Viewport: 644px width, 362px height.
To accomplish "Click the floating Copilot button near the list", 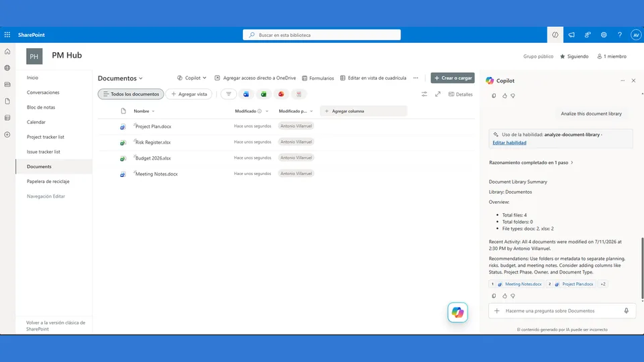I will click(458, 312).
